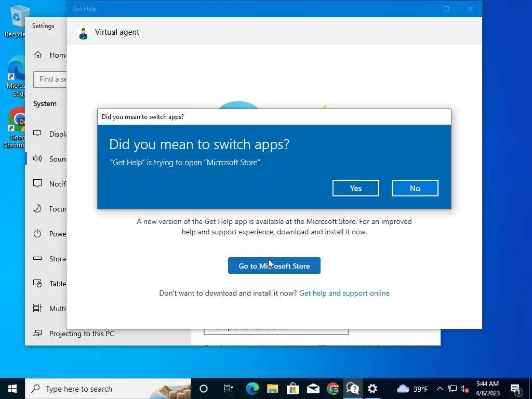The width and height of the screenshot is (532, 399).
Task: Minimize the Get Help window
Action: coord(422,9)
